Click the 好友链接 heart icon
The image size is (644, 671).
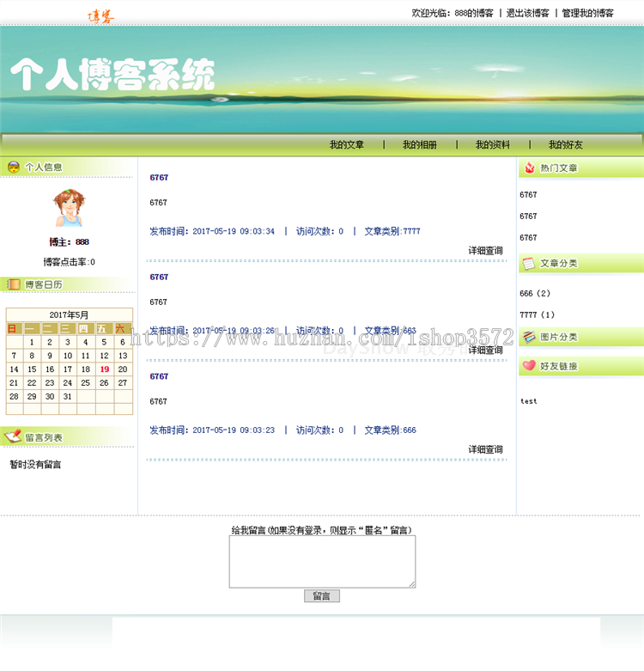click(529, 365)
